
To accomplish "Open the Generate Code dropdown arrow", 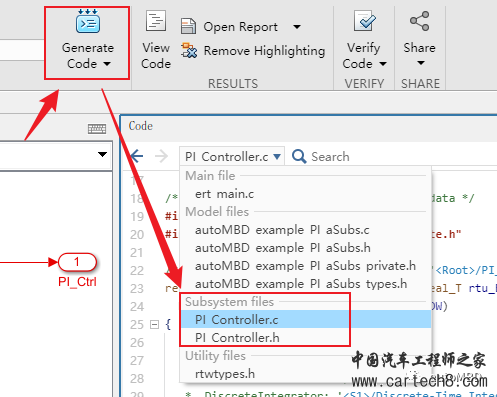I will click(x=107, y=64).
